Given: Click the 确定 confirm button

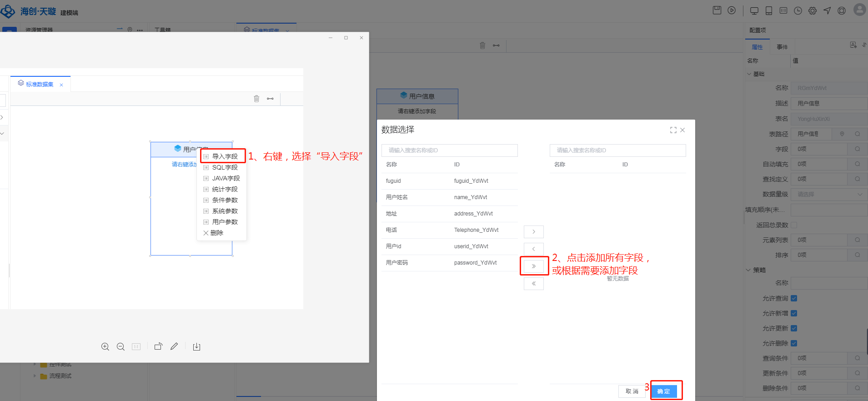Looking at the screenshot, I should (664, 391).
